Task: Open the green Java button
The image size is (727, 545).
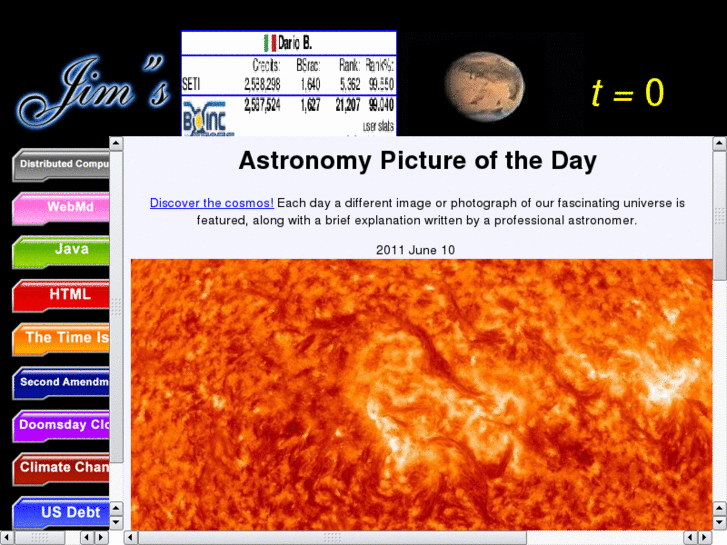Action: point(60,251)
